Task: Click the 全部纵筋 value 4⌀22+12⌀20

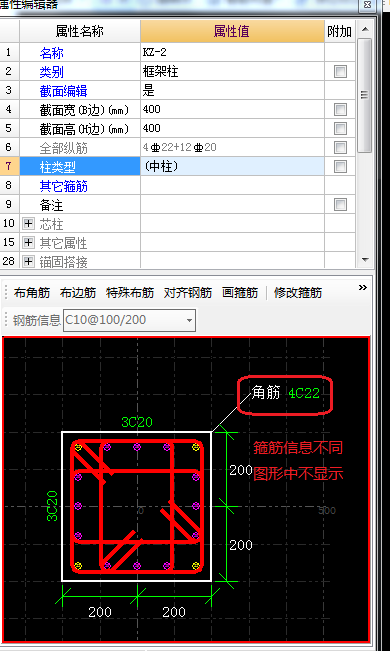Action: tap(232, 147)
